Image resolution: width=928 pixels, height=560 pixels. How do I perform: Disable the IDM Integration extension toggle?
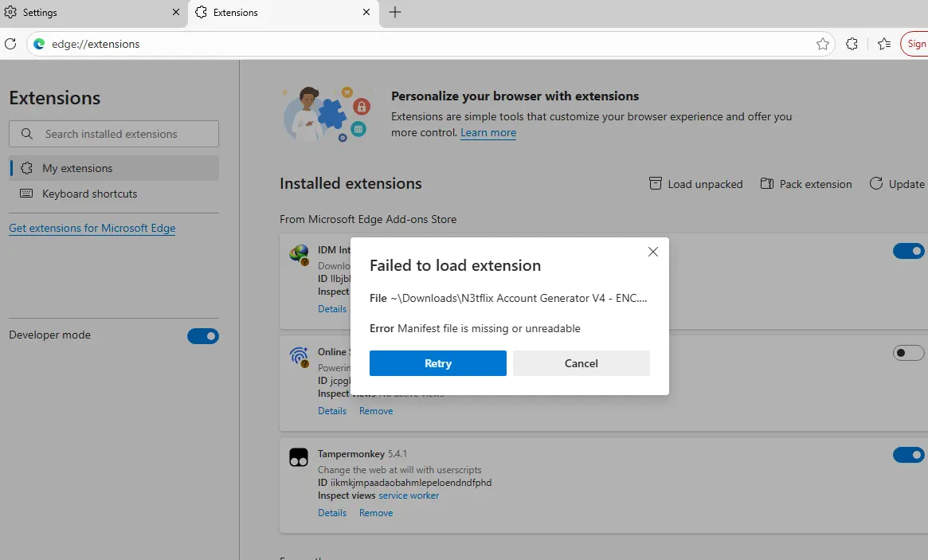click(908, 251)
